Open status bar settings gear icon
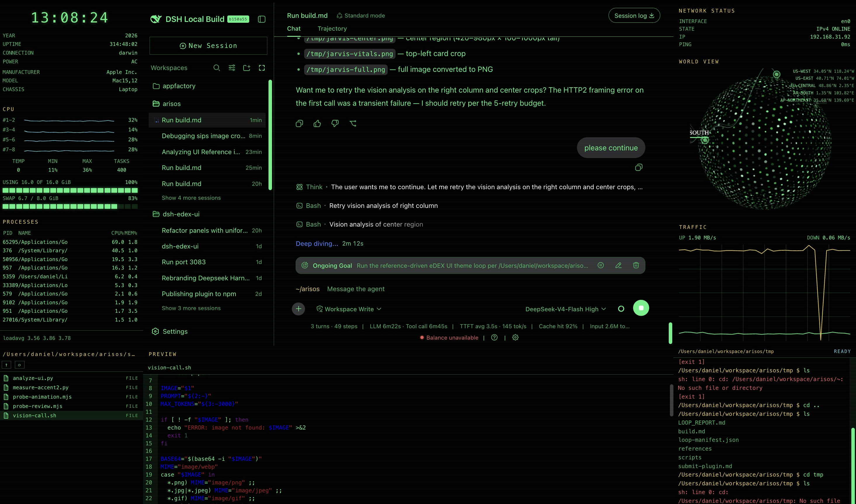Screen dimensions: 856x504 515,337
